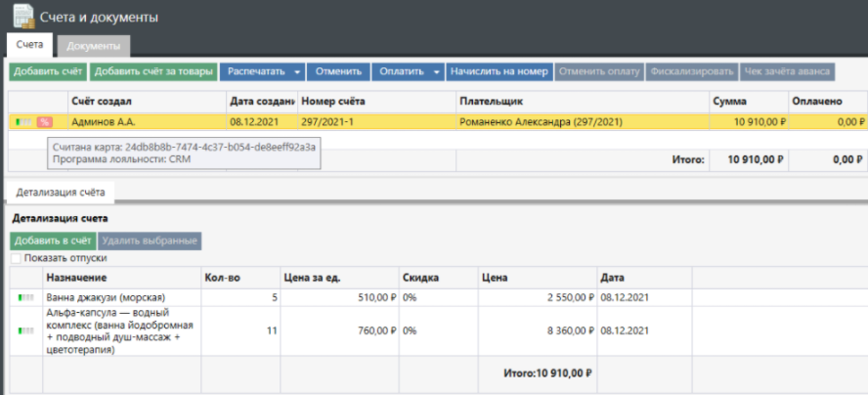The width and height of the screenshot is (868, 395).
Task: Click the pink percent discount badge
Action: tap(44, 122)
